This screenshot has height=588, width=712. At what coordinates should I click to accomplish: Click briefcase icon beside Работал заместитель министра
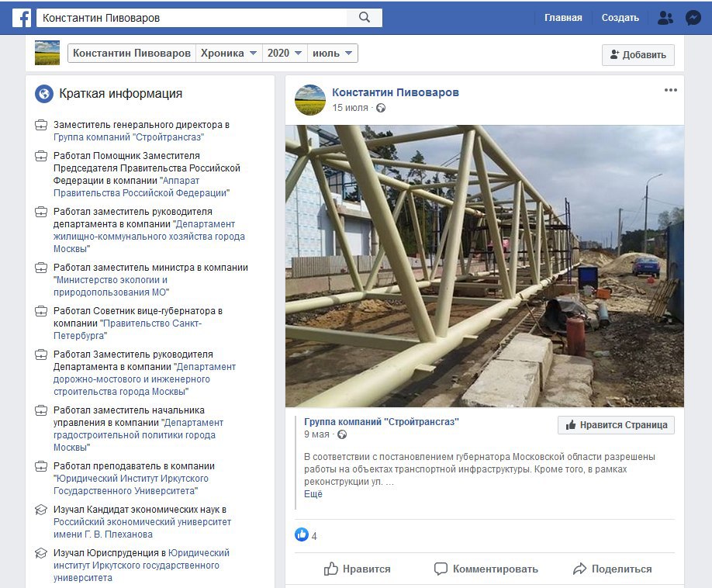41,268
